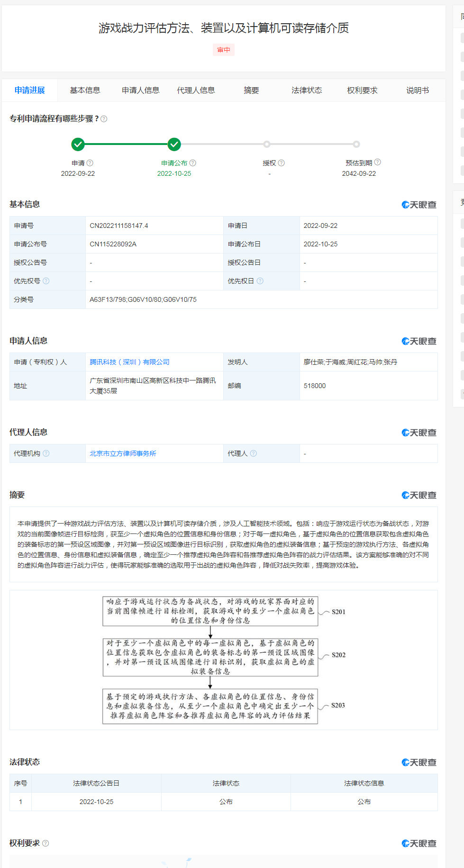
Task: Click help icon next to 预估到期 step
Action: [378, 162]
